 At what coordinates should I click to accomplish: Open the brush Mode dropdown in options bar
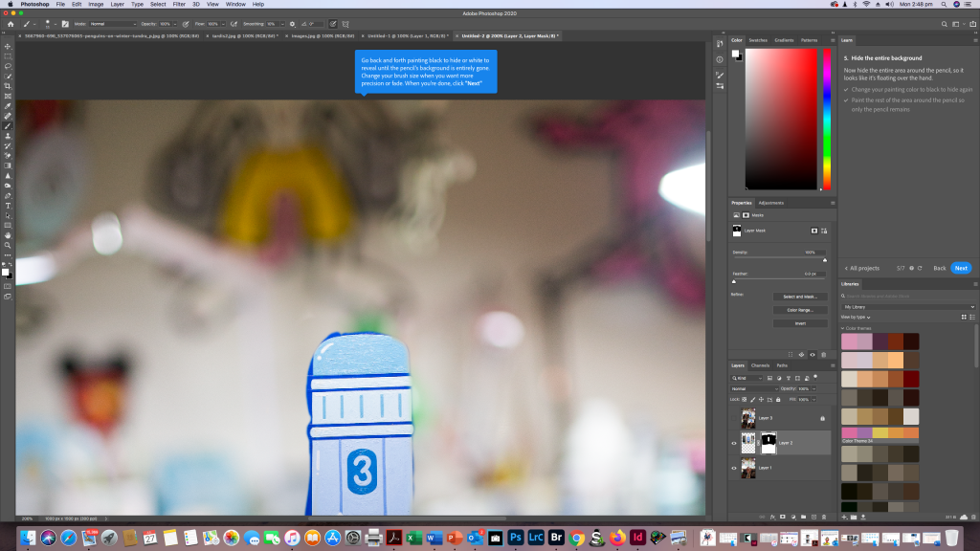(113, 23)
